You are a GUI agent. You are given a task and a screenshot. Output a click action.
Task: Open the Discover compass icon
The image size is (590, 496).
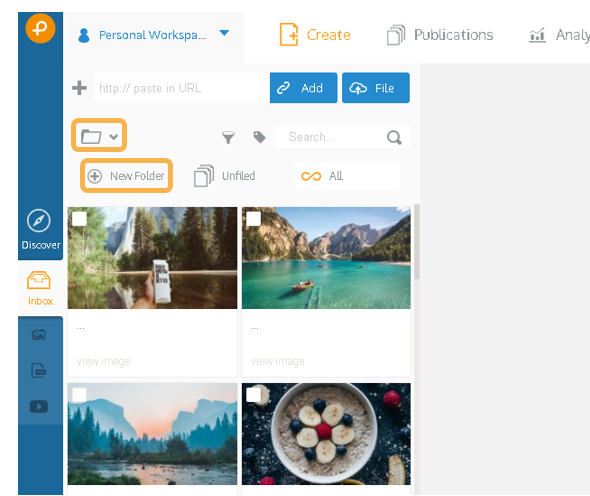(x=39, y=221)
